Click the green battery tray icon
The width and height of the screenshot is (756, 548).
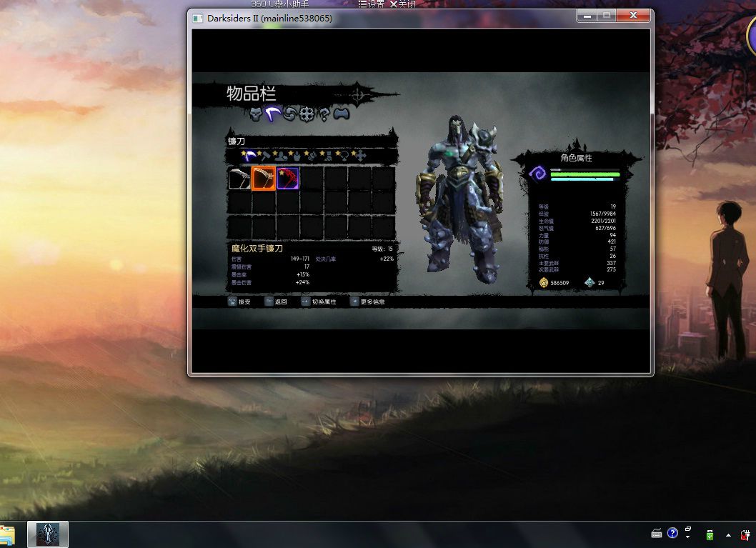click(x=710, y=534)
